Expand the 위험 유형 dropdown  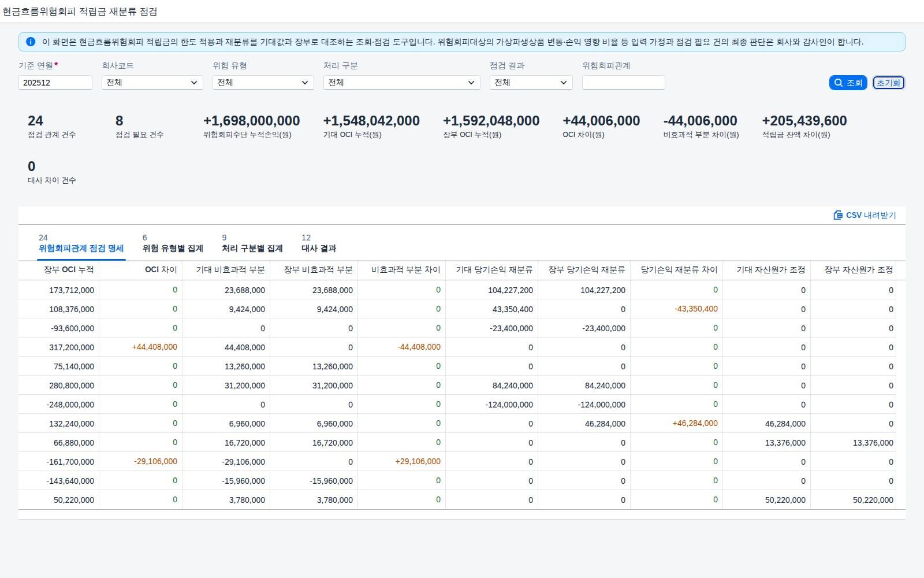click(x=263, y=83)
